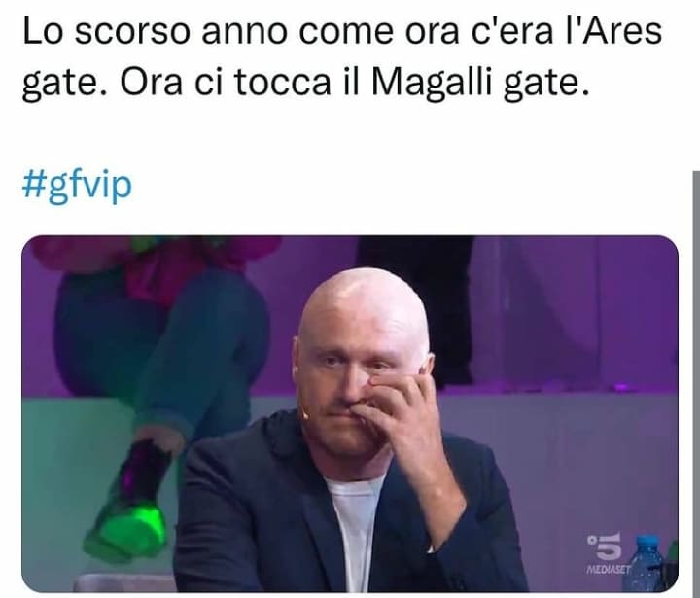The width and height of the screenshot is (700, 598).
Task: Click the scrollbar on the right edge
Action: [x=696, y=384]
